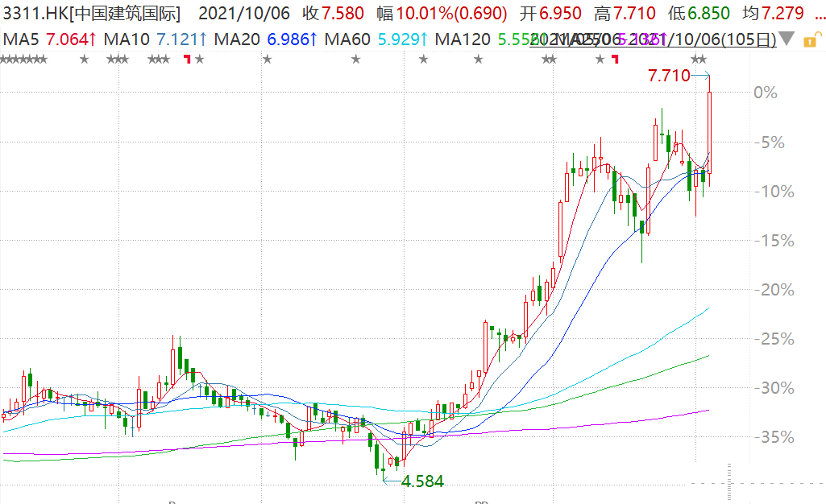Click the -35% axis label

coord(774,437)
